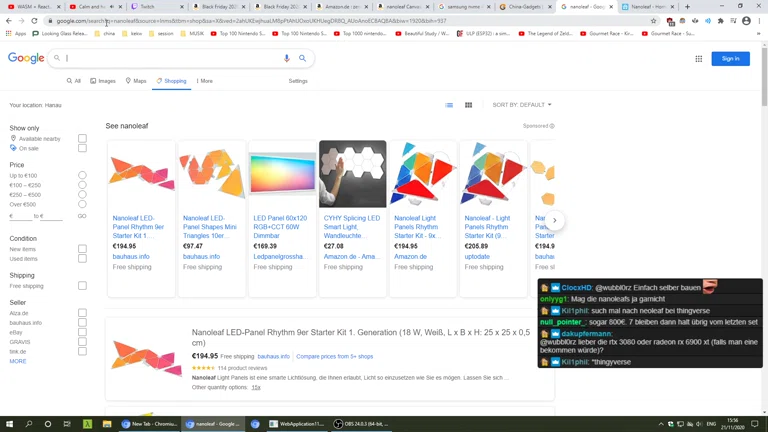Open the Google apps grid
768x432 pixels.
698,59
